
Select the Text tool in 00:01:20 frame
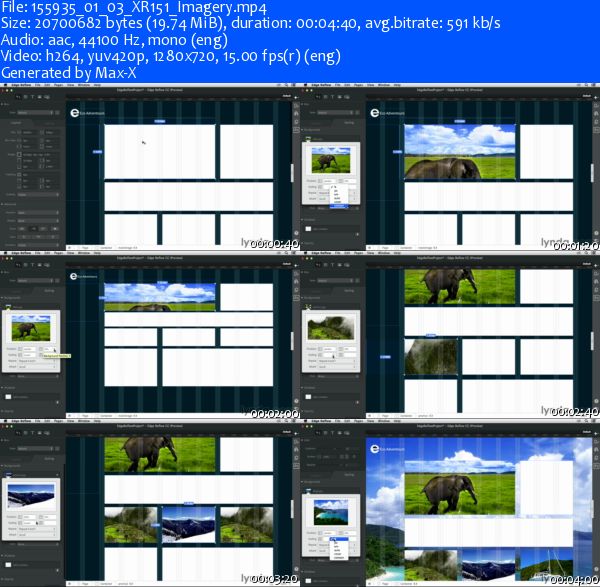coord(333,97)
